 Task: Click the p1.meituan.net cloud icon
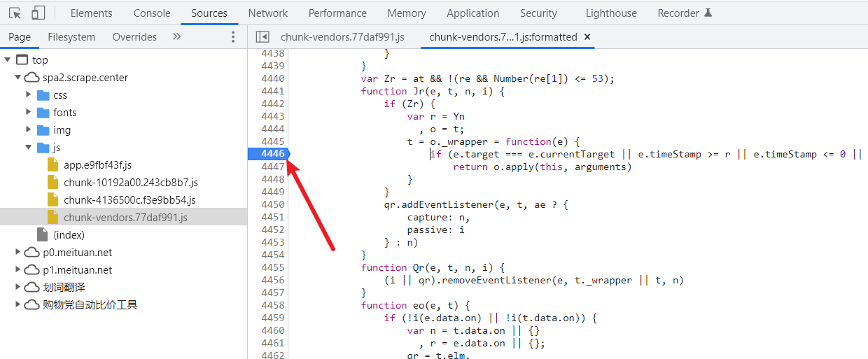pyautogui.click(x=31, y=270)
